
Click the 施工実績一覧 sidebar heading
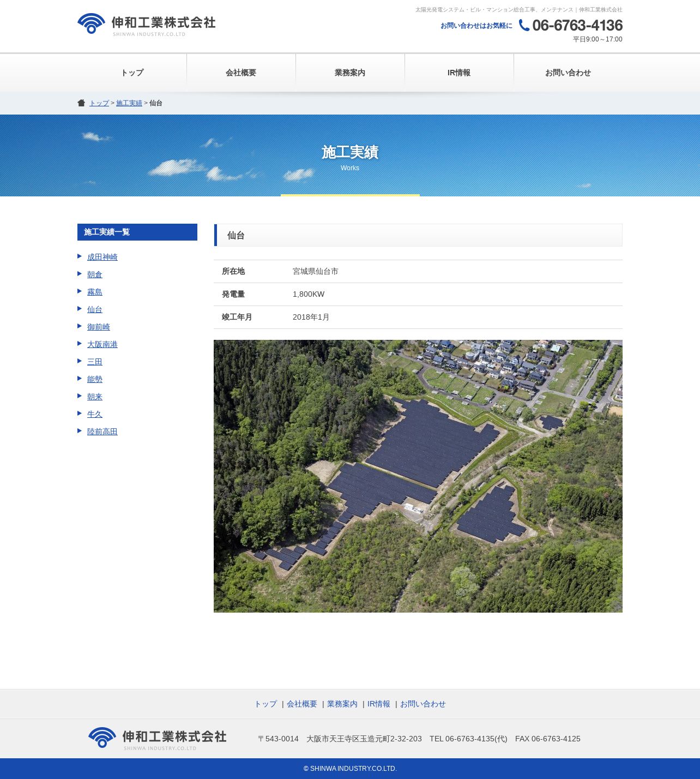[137, 232]
